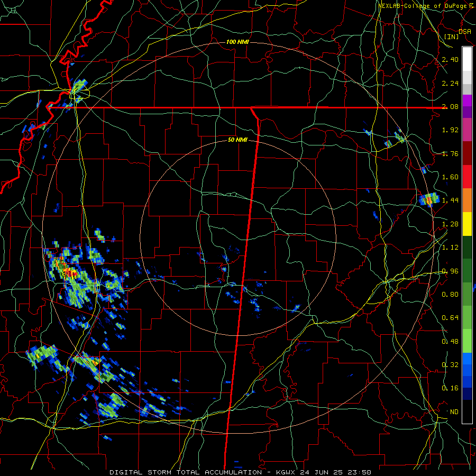Click the 2.24 legend value
This screenshot has width=476, height=476.
(450, 83)
